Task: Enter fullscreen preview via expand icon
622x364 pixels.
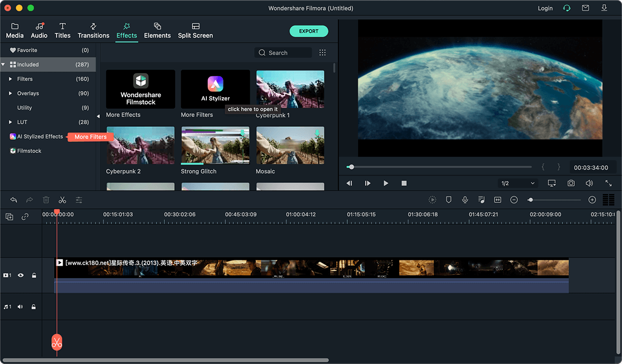Action: [x=609, y=183]
